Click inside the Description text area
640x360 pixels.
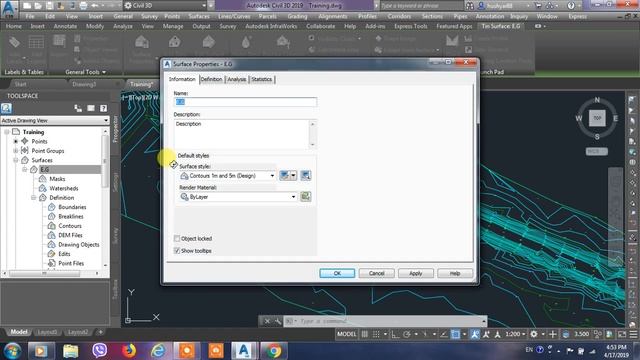pyautogui.click(x=242, y=134)
